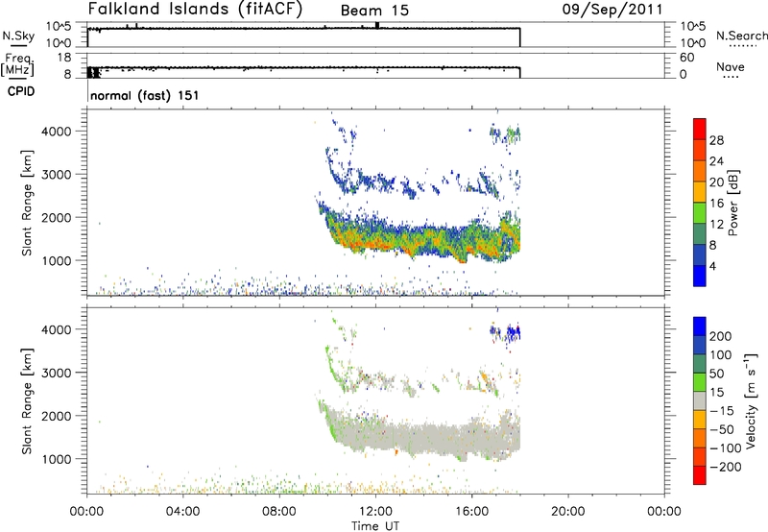Click the 'Freq. [MHz]' axis label
768x532 pixels.
coord(18,65)
